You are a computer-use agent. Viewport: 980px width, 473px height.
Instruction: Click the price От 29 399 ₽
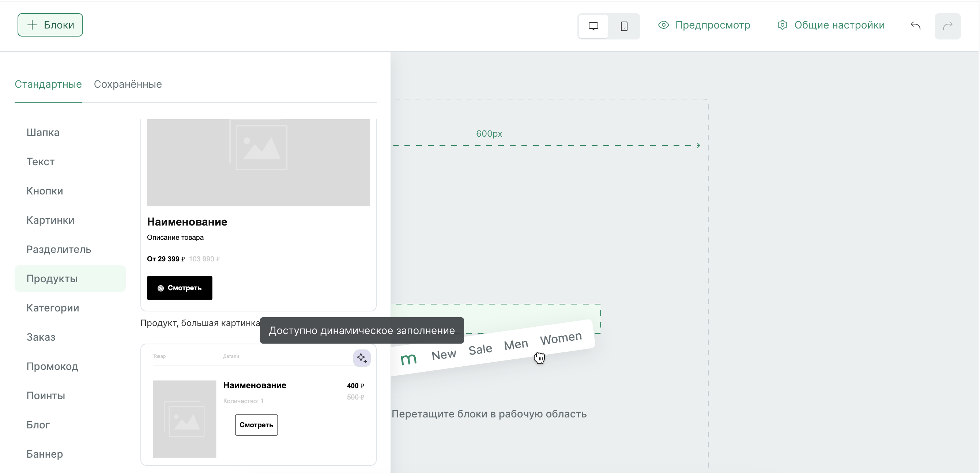pos(166,259)
